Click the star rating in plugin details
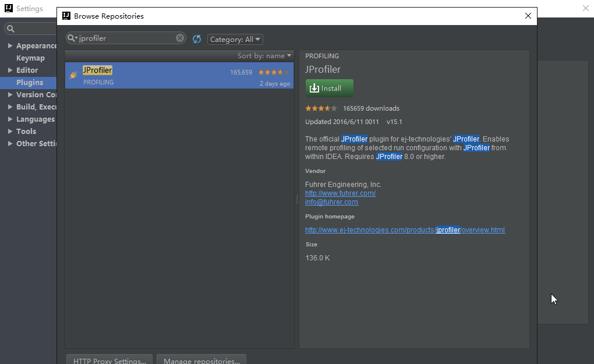 pos(321,108)
